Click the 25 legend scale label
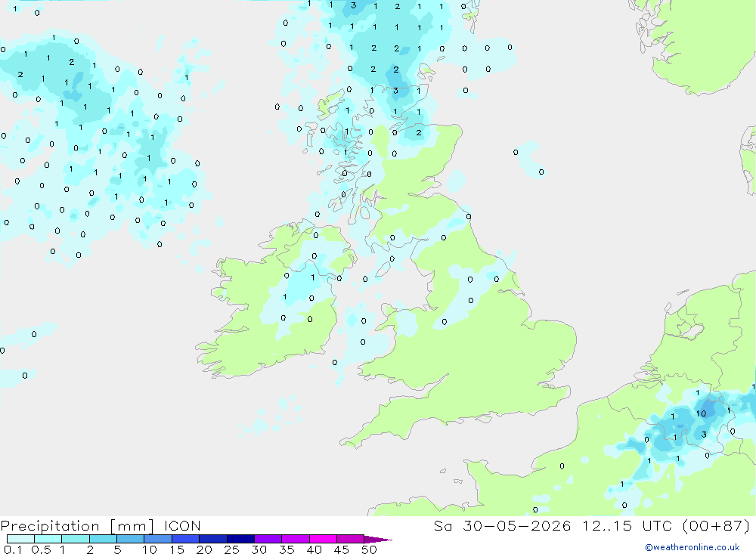The image size is (756, 554). pos(232,549)
